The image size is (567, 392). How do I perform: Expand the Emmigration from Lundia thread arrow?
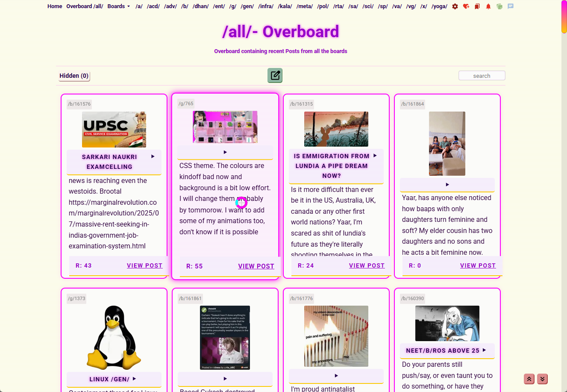(375, 156)
